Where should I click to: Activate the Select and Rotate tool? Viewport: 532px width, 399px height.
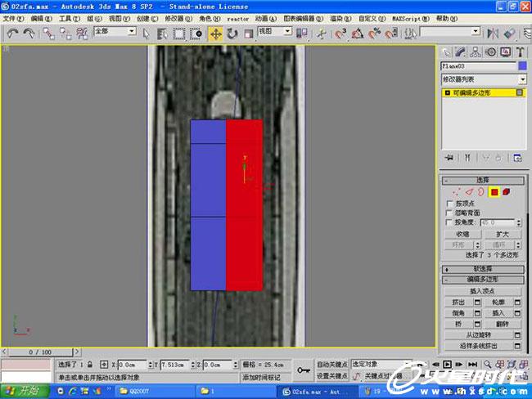[232, 34]
